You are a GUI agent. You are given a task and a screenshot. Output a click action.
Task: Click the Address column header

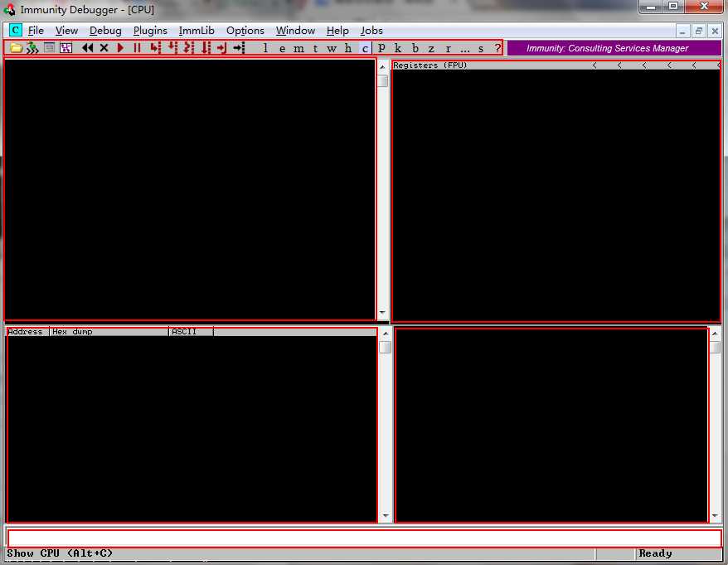[27, 332]
